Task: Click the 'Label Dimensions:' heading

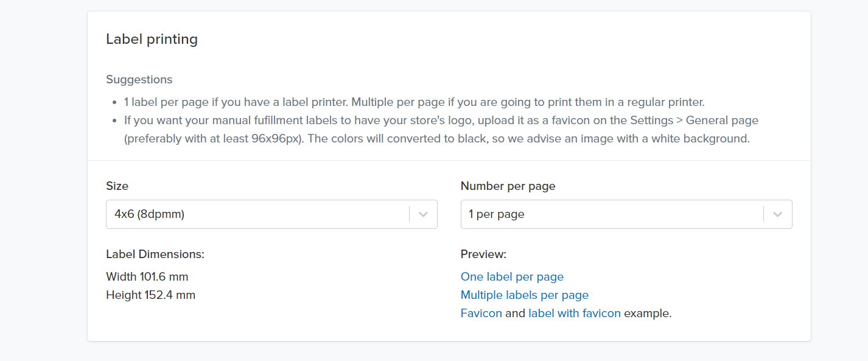Action: click(x=155, y=254)
